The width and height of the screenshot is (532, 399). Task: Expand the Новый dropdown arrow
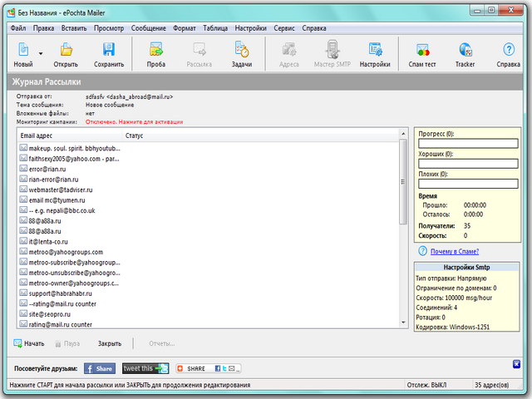coord(41,53)
